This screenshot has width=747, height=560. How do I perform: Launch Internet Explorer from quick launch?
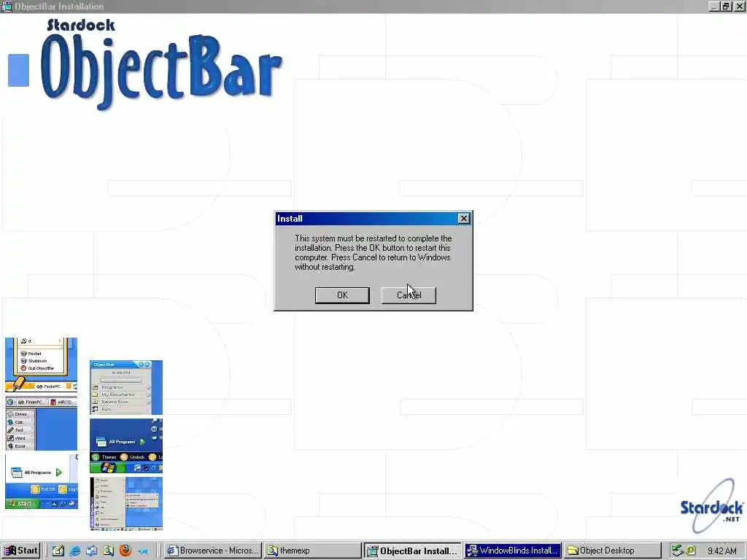75,551
